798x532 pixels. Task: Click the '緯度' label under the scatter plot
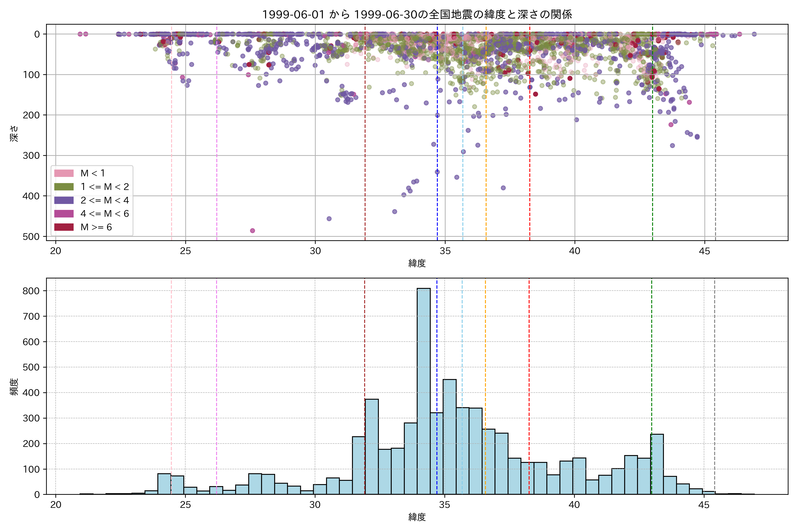pos(417,263)
